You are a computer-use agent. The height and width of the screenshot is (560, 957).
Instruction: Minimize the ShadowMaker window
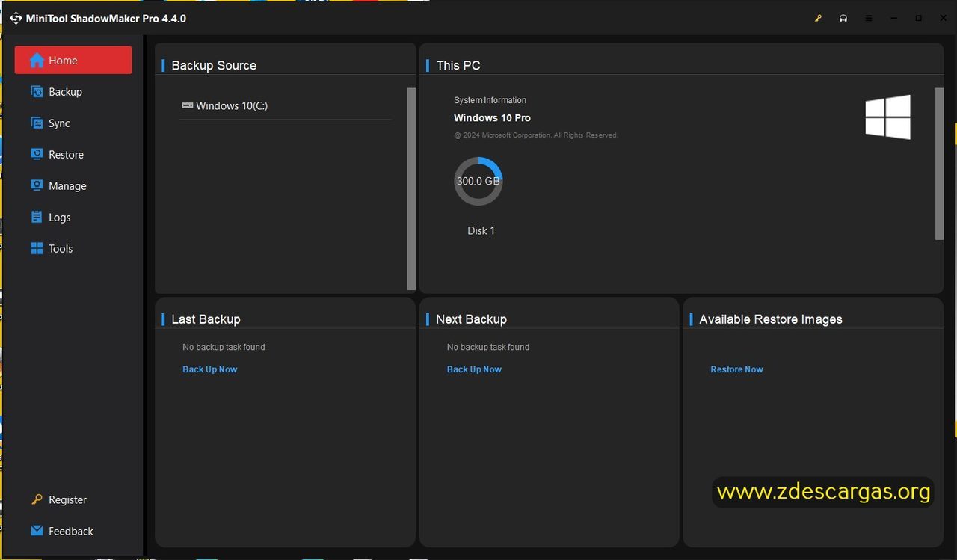[x=893, y=19]
